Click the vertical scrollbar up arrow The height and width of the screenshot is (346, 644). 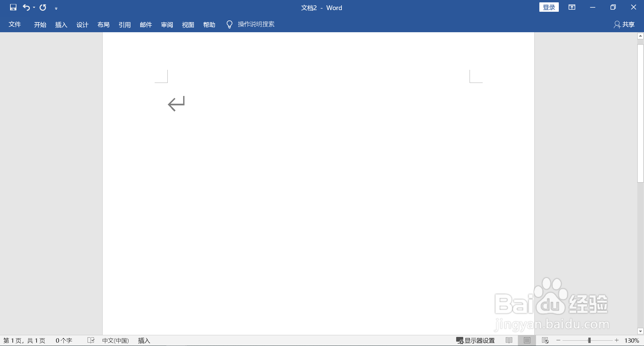point(640,36)
